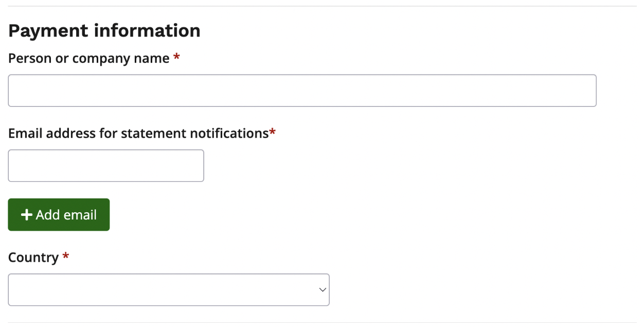Click red asterisk beside Person or company name
This screenshot has height=331, width=644.
coord(176,58)
